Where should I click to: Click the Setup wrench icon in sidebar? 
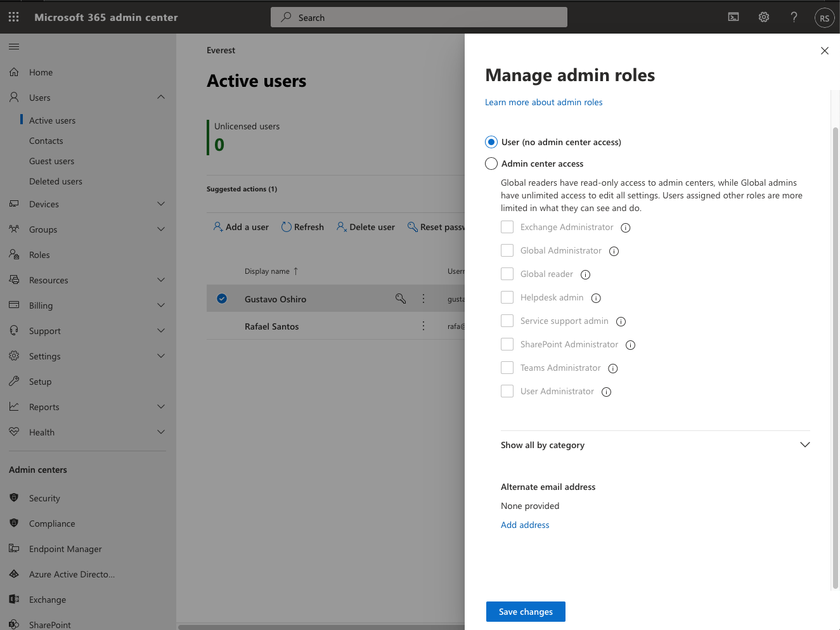14,382
